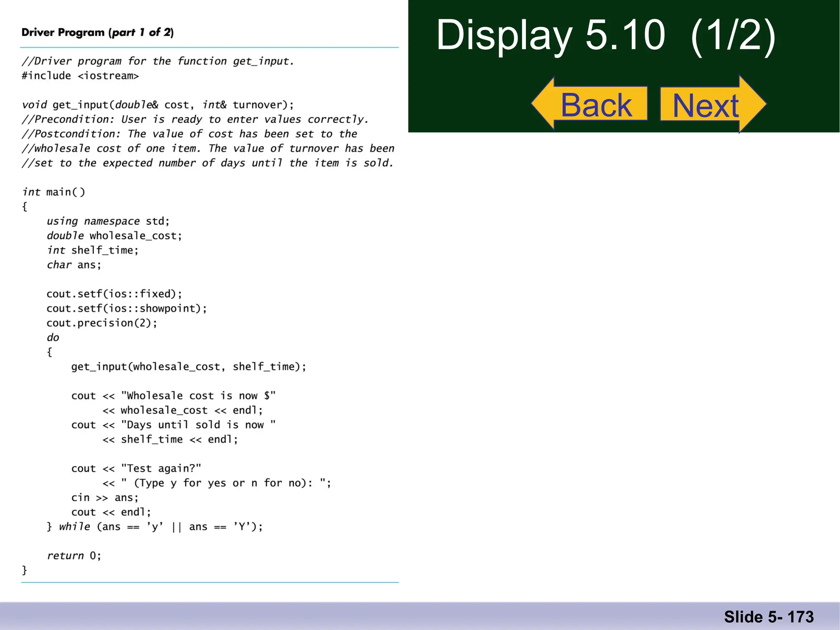The height and width of the screenshot is (630, 840).
Task: Click the 'cout.setf(ios::showpoint);' line
Action: click(127, 308)
